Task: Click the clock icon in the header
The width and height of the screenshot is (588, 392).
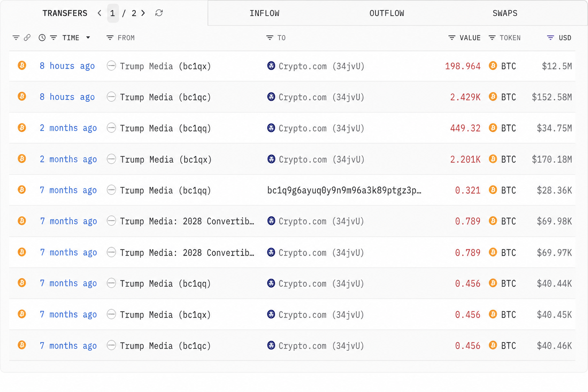Action: click(42, 38)
